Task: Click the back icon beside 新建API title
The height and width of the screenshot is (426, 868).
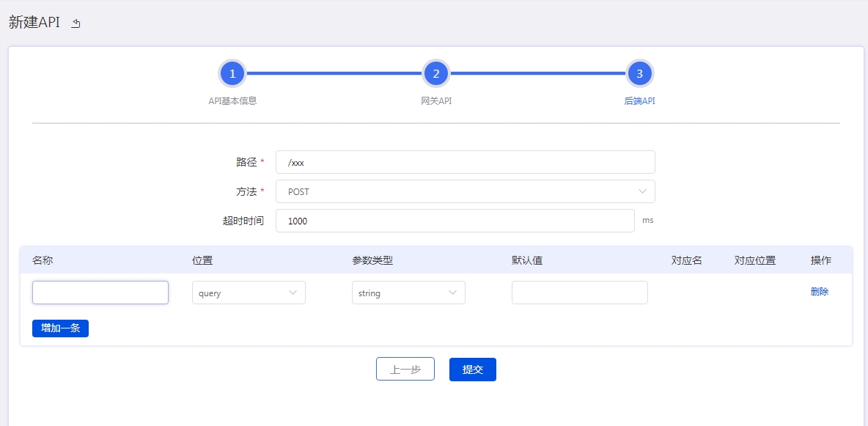Action: 76,23
